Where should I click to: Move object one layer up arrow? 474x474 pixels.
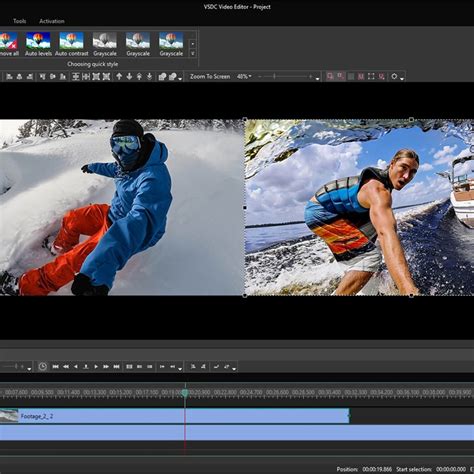tap(119, 77)
